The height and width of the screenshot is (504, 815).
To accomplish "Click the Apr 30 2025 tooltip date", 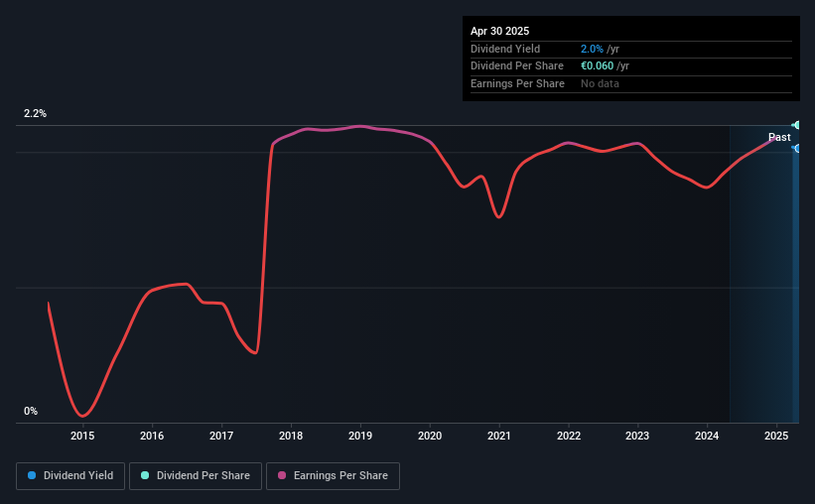I will 499,31.
